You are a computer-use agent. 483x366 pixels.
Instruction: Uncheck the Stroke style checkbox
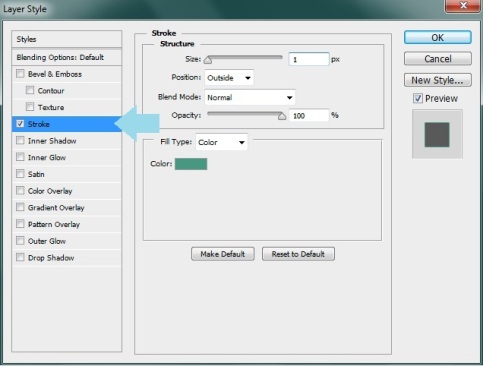(20, 124)
